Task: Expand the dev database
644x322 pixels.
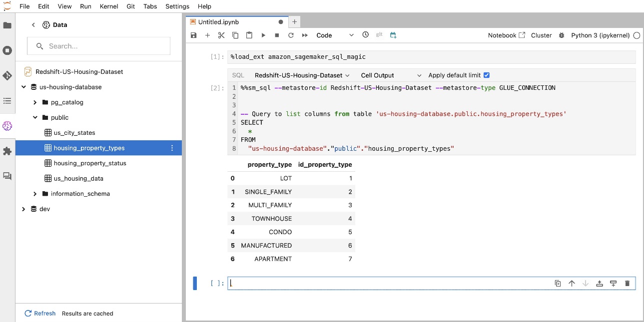Action: pyautogui.click(x=23, y=209)
